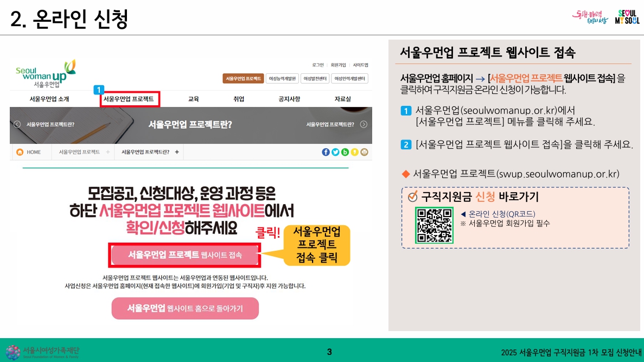Screen dimensions: 644x362
Task: Expand 서울우먼업 프로젝트란? breadcrumb plus
Action: [x=177, y=152]
